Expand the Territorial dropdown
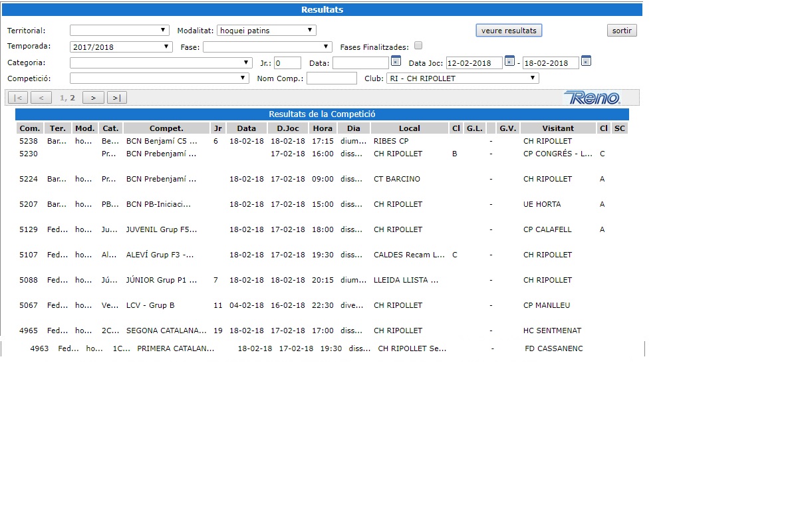Image resolution: width=798 pixels, height=532 pixels. tap(120, 31)
